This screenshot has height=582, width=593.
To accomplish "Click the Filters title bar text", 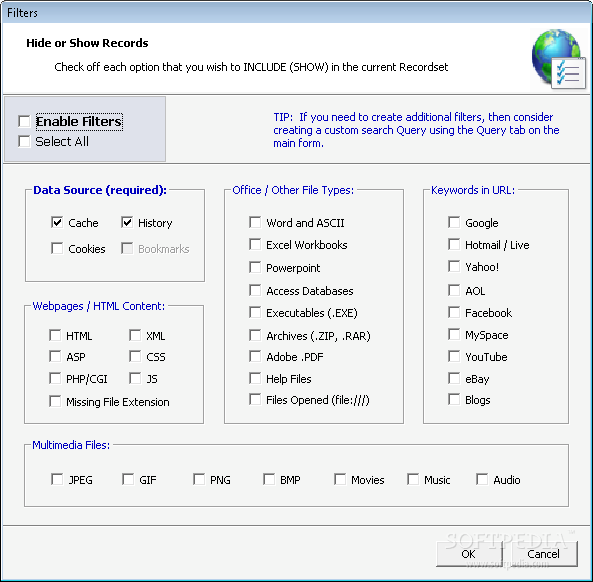I will 22,13.
